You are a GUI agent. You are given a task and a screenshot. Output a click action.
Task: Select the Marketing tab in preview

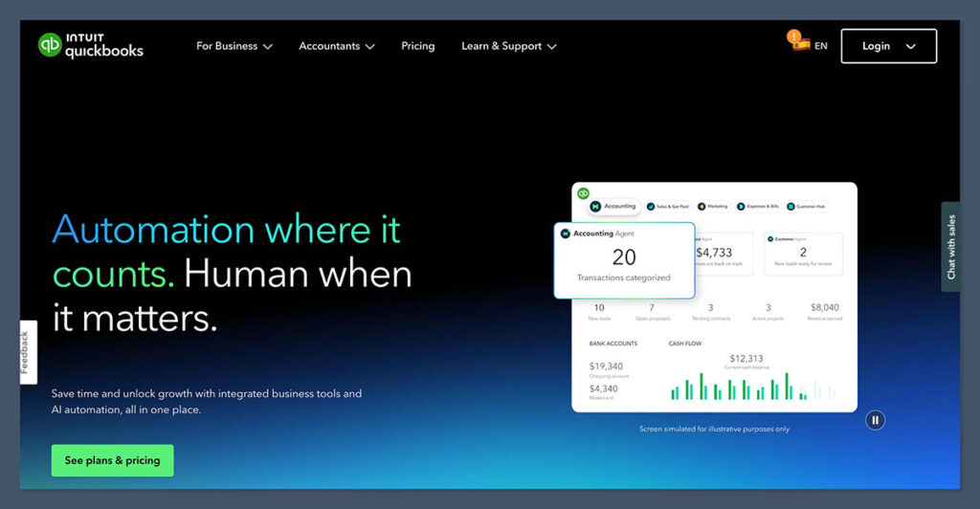[712, 207]
